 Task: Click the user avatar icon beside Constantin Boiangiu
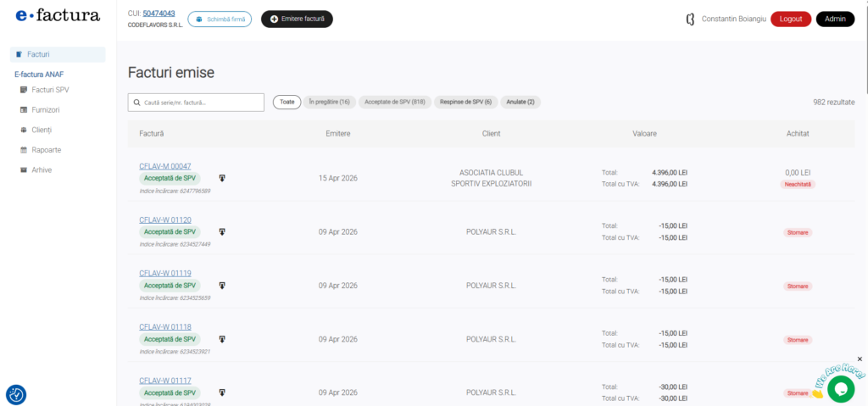(690, 19)
